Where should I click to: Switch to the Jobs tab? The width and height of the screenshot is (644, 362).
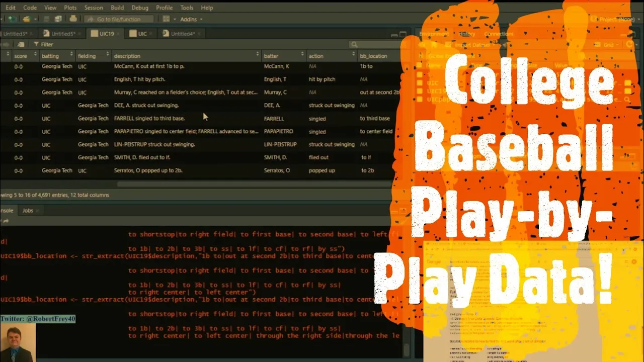click(x=28, y=210)
